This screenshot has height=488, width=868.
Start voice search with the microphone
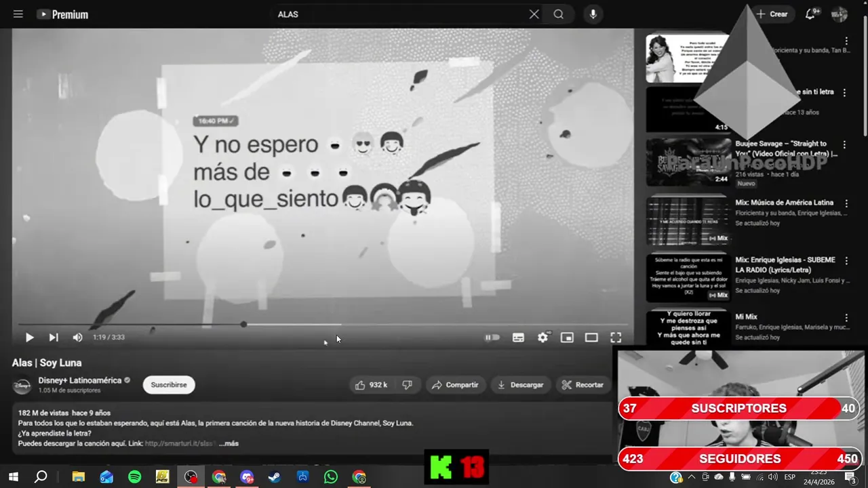[593, 14]
